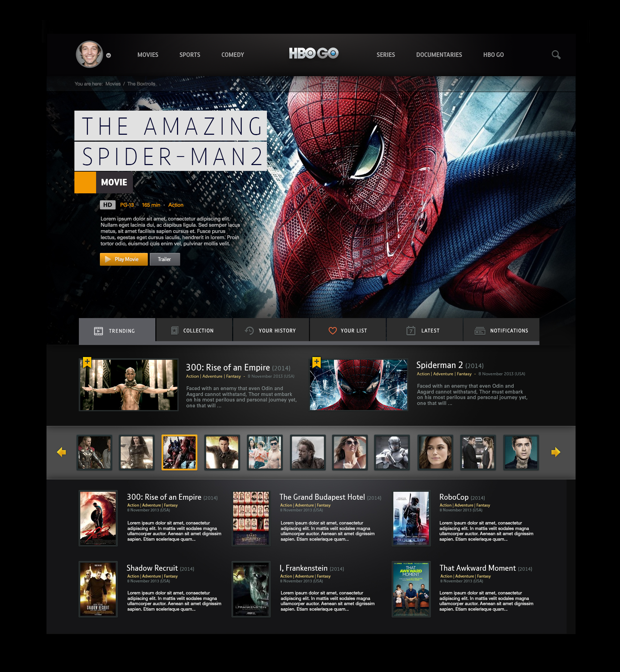Click the Trailer button

click(x=165, y=259)
